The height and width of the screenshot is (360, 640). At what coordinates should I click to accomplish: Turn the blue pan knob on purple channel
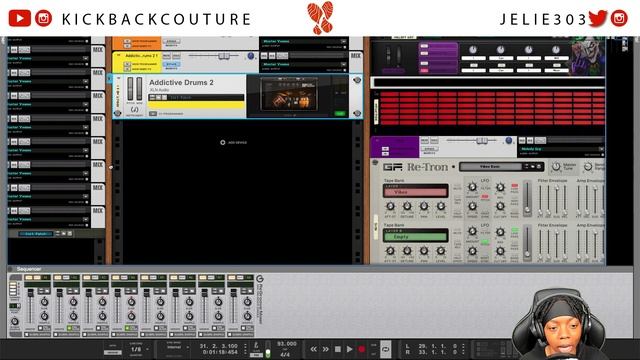pyautogui.click(x=509, y=140)
